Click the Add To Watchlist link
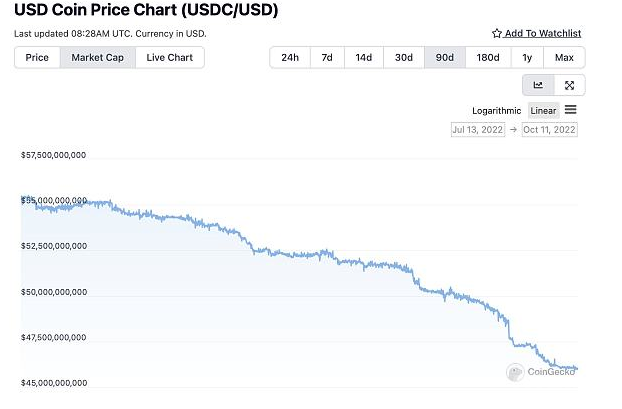This screenshot has height=409, width=622. tap(543, 33)
